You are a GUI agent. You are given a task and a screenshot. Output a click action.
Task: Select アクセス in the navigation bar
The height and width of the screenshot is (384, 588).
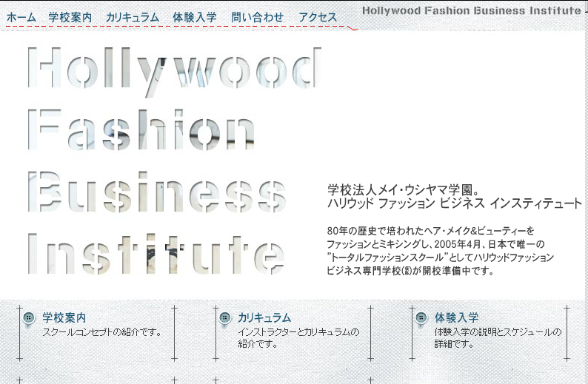[x=318, y=17]
